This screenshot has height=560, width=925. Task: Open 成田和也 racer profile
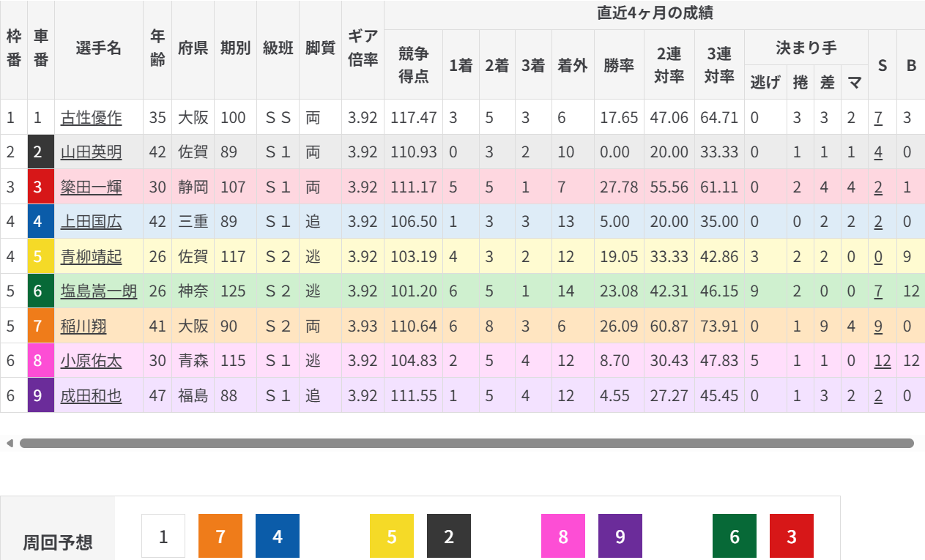[x=91, y=396]
